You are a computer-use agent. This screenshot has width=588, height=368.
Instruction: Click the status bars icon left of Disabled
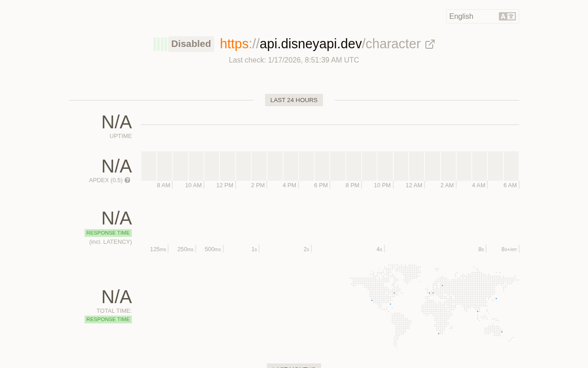(x=160, y=44)
